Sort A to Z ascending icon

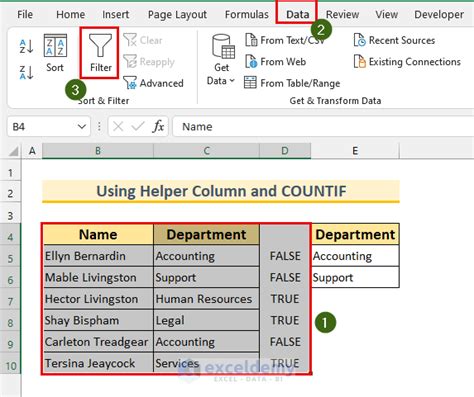[x=26, y=46]
